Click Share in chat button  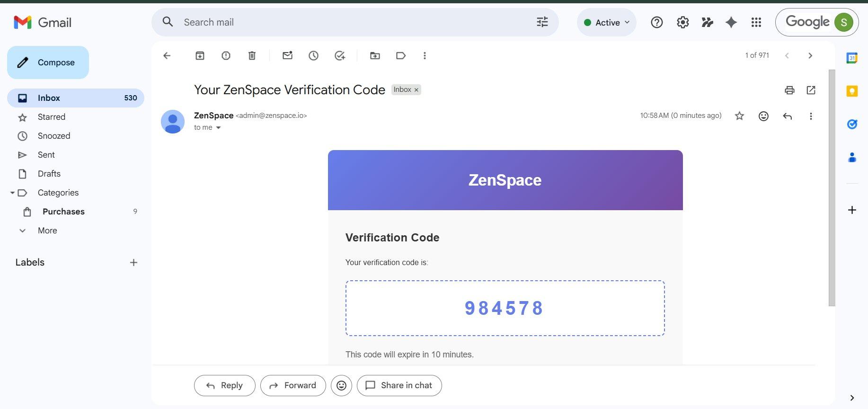tap(399, 385)
